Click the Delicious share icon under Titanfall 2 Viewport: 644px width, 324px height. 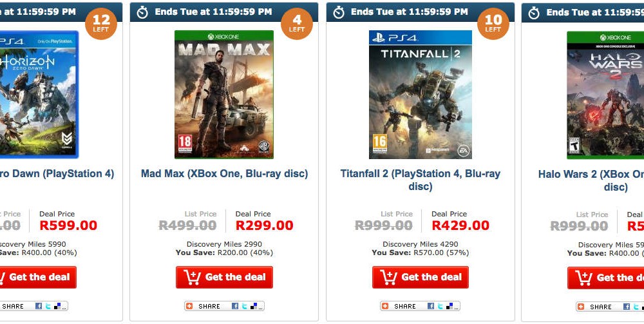[450, 307]
